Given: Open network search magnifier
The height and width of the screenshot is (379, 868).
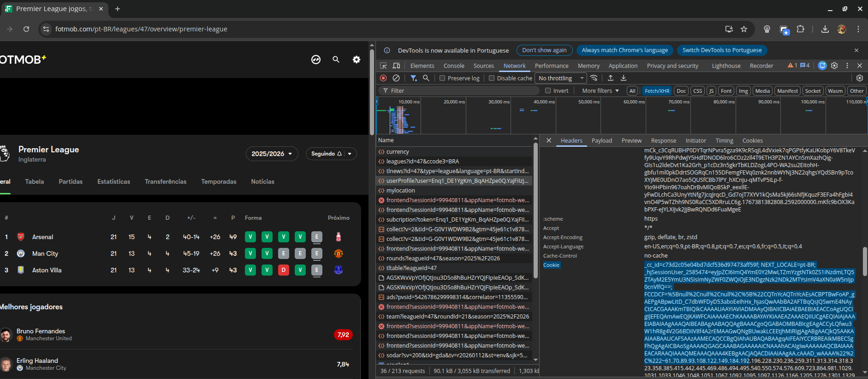Looking at the screenshot, I should [x=426, y=78].
